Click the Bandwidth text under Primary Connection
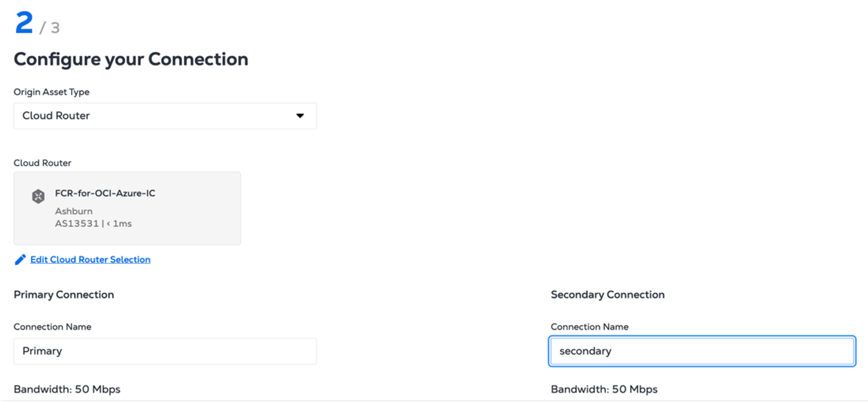 [67, 389]
